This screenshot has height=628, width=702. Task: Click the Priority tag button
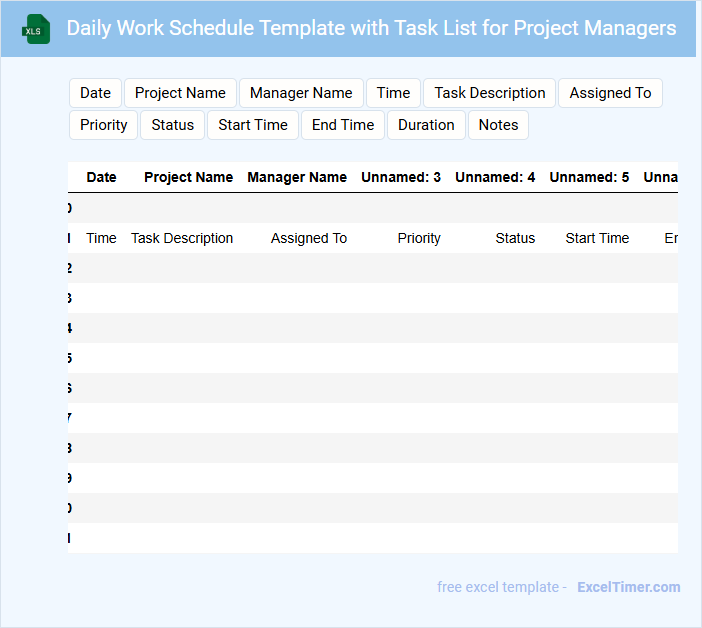pos(104,125)
